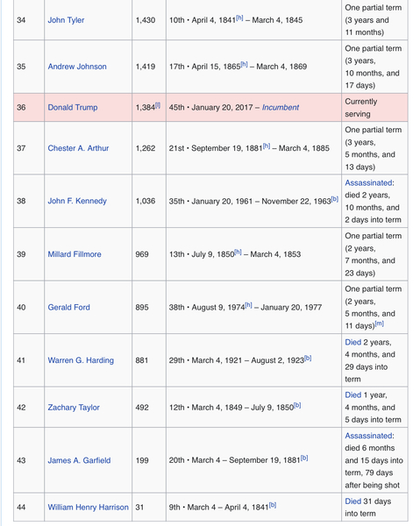Open the Millard Fillmore link
420x526 pixels.
tap(75, 254)
